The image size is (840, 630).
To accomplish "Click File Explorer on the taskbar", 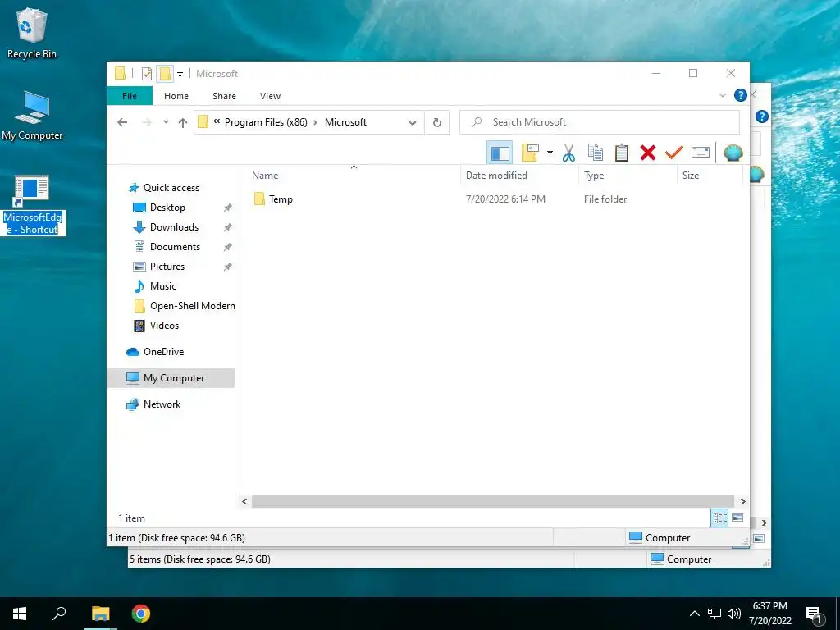I will (100, 614).
